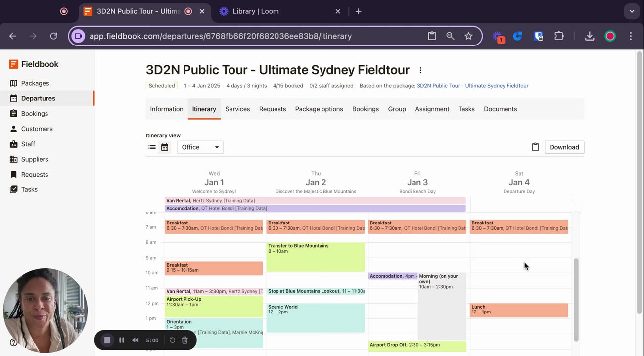The height and width of the screenshot is (356, 644).
Task: Open the 9:15 – 10:15am Breakfast event
Action: (214, 268)
